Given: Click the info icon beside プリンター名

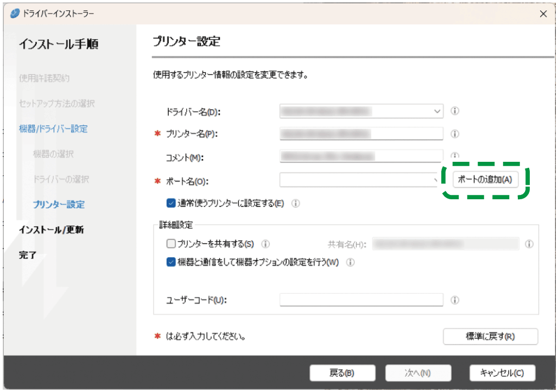Looking at the screenshot, I should [x=455, y=134].
